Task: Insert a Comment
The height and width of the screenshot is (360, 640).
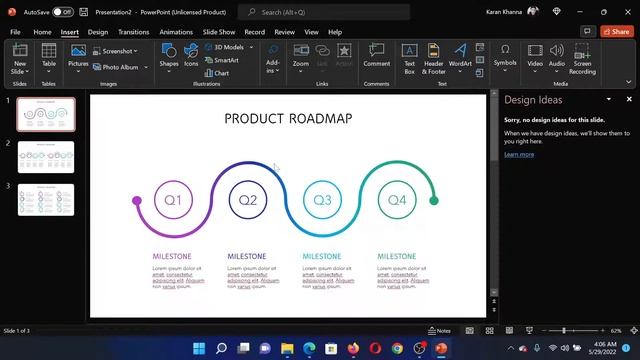Action: pyautogui.click(x=376, y=55)
